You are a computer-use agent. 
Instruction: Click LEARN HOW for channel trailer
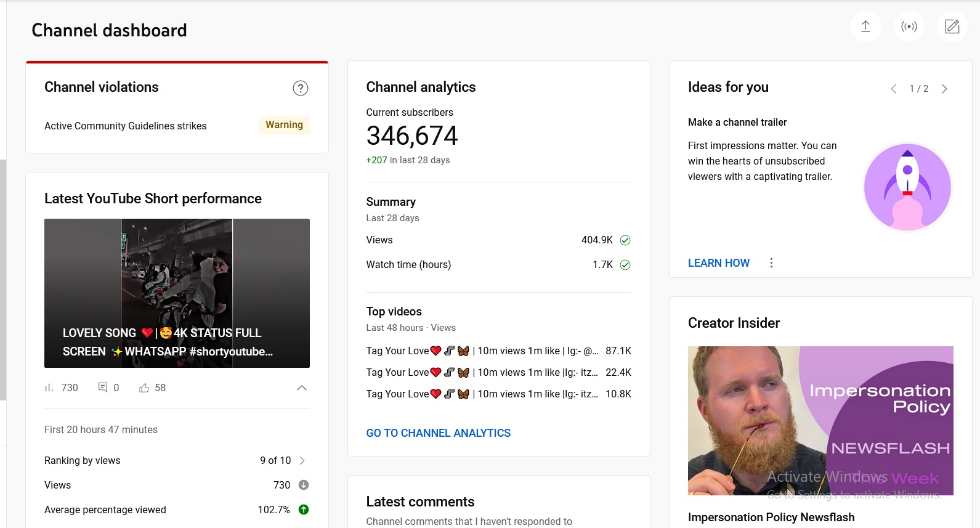[718, 263]
